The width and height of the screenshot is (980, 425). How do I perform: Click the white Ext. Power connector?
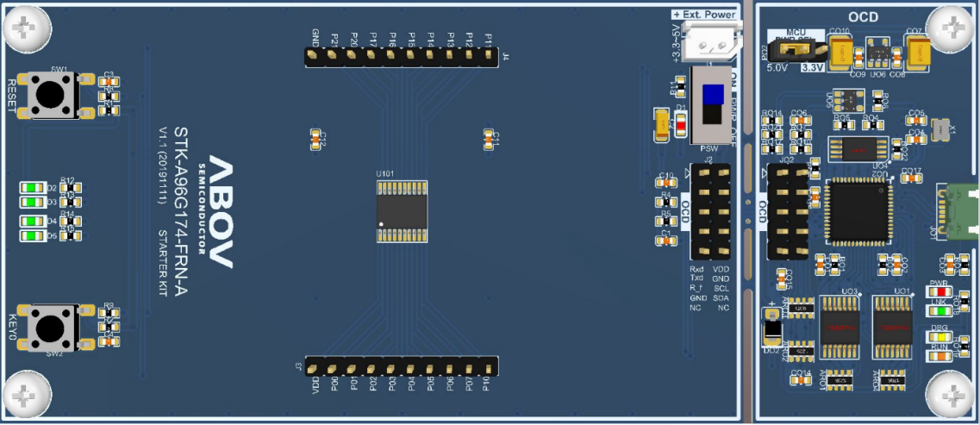[709, 40]
